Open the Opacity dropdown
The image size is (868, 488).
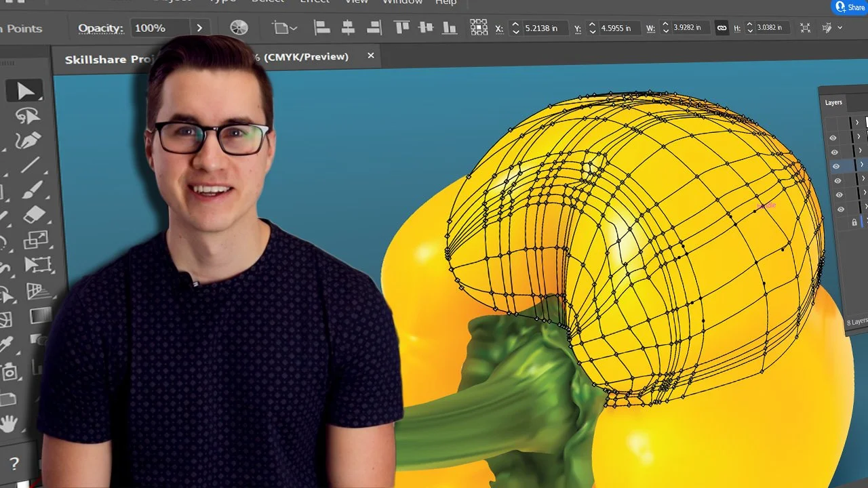click(x=200, y=28)
